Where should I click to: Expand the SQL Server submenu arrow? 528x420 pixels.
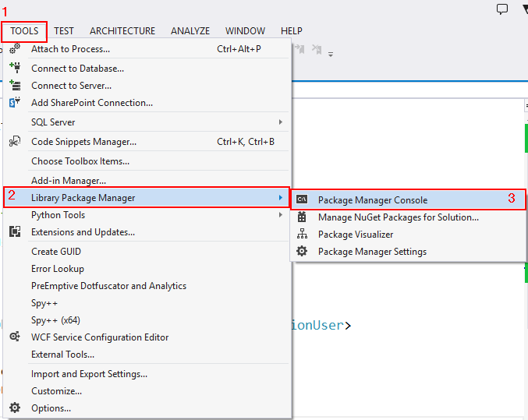[281, 122]
